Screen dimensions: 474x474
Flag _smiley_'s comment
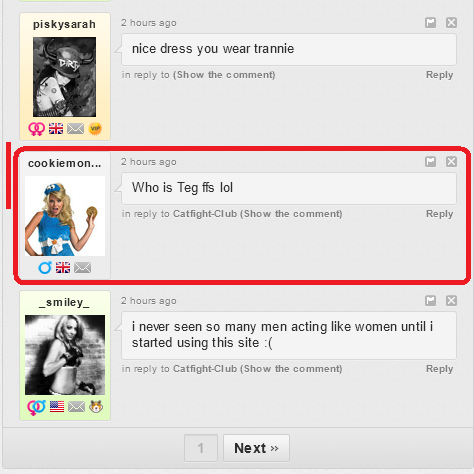click(430, 301)
